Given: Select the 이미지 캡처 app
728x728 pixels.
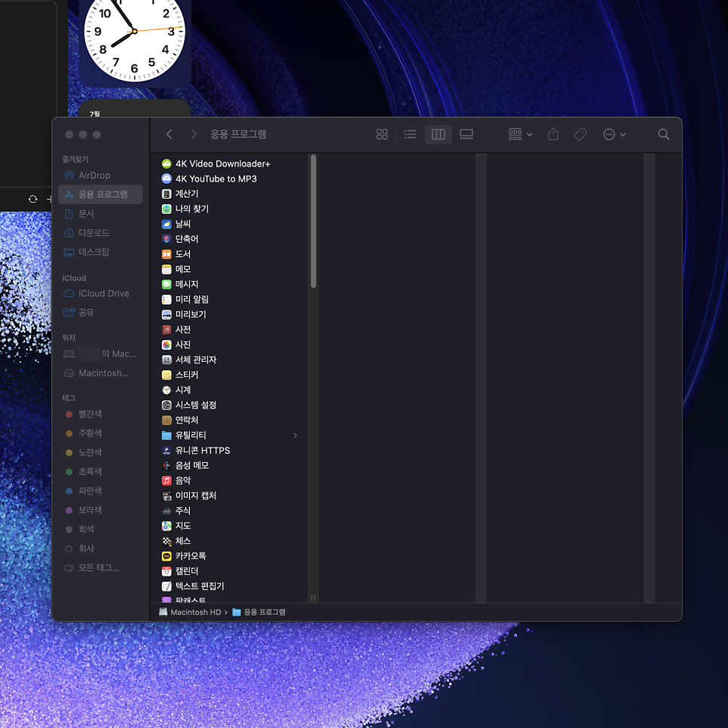Looking at the screenshot, I should (x=229, y=496).
